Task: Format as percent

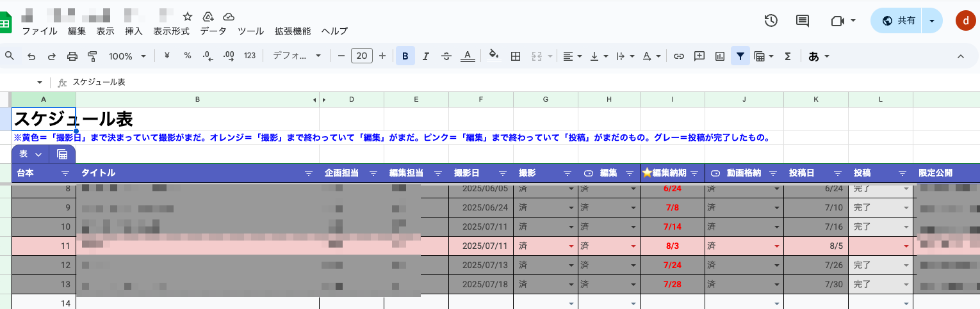Action: pos(188,56)
